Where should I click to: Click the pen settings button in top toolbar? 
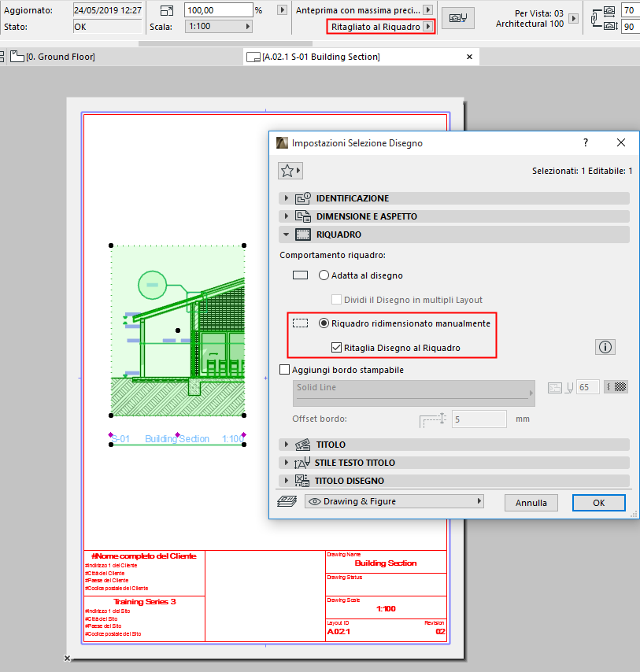click(x=458, y=18)
